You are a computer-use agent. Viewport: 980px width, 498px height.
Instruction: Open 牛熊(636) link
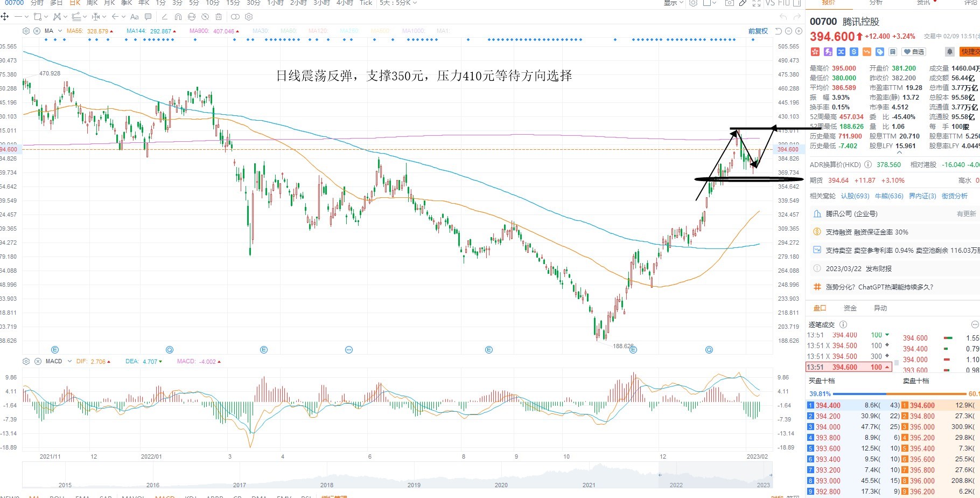coord(889,196)
